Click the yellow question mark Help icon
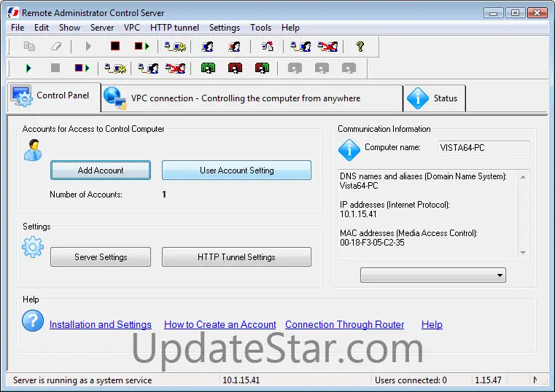 coord(360,47)
